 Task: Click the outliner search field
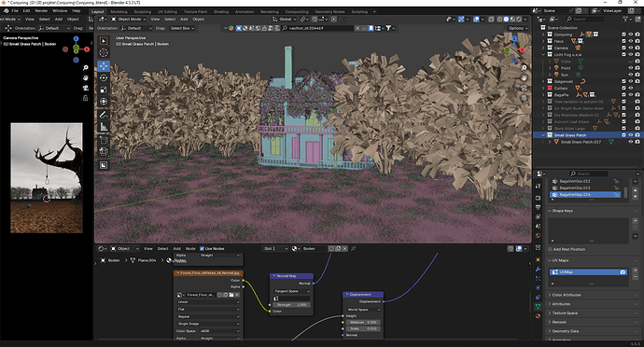(x=585, y=19)
